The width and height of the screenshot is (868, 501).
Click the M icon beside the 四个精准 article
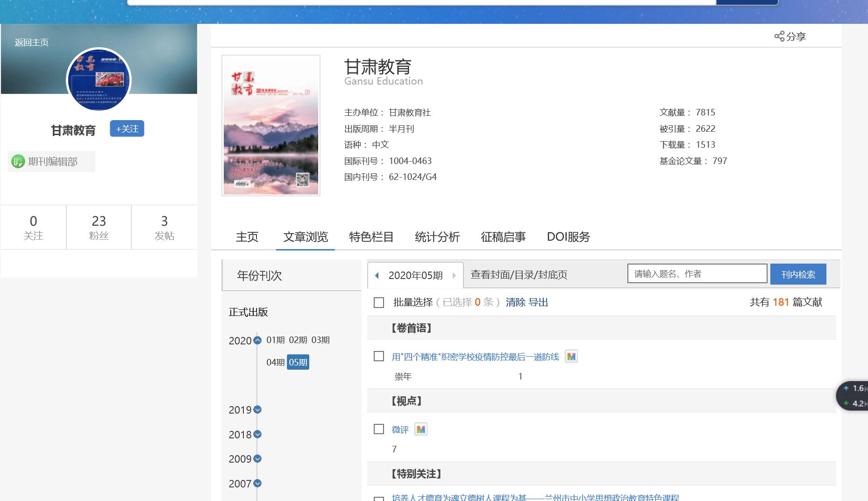pos(571,357)
